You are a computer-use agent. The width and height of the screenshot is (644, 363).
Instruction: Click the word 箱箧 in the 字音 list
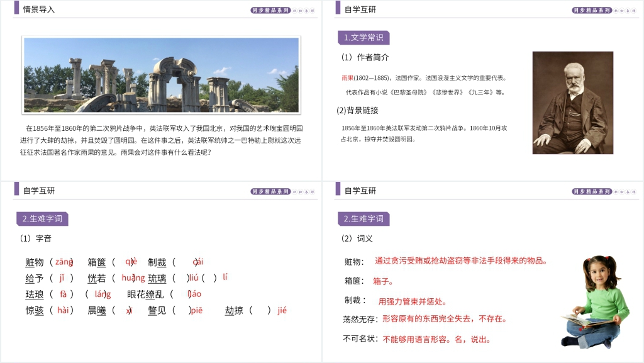click(x=97, y=262)
